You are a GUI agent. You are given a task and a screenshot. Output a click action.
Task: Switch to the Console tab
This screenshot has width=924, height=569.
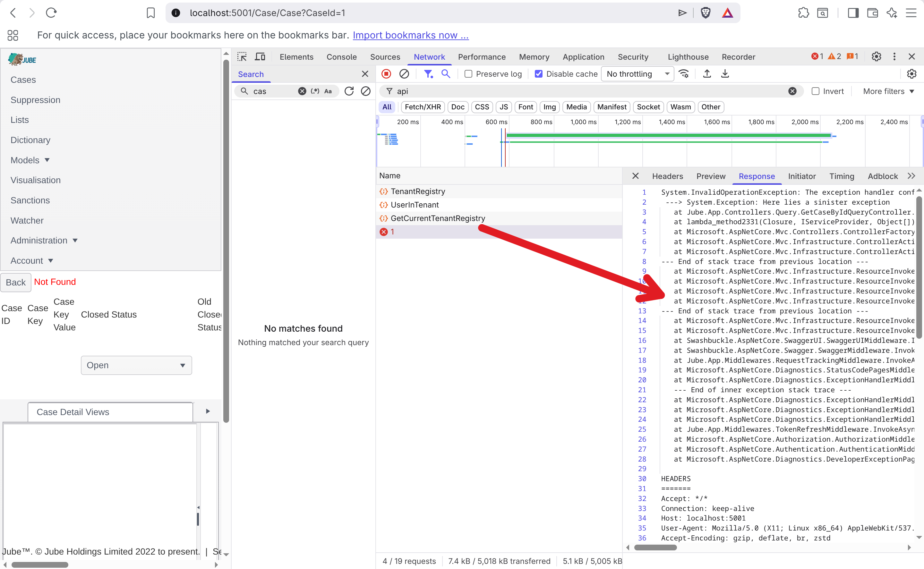click(x=341, y=57)
